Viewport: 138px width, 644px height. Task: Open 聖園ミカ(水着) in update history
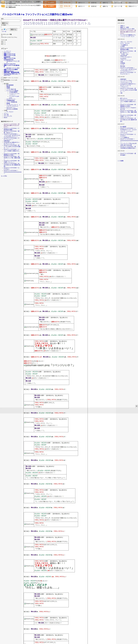(125, 27)
